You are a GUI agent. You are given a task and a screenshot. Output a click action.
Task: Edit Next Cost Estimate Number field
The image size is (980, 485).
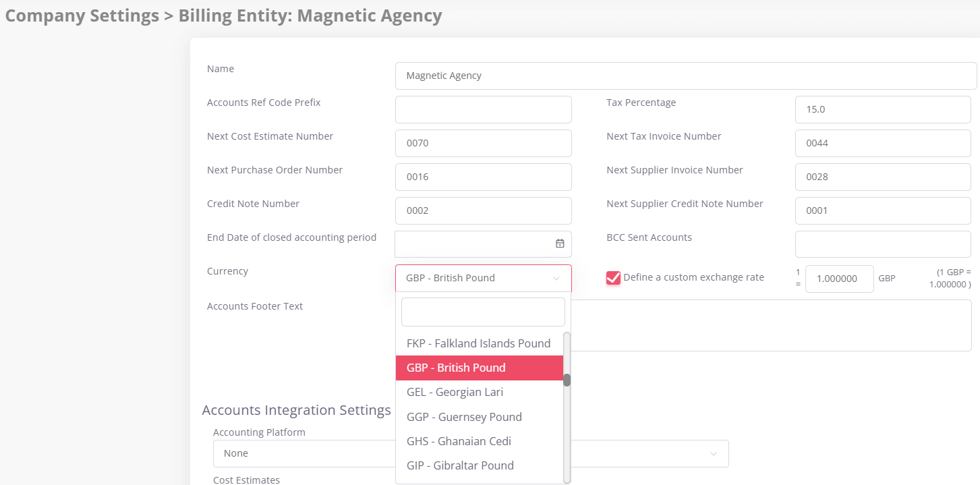[483, 143]
